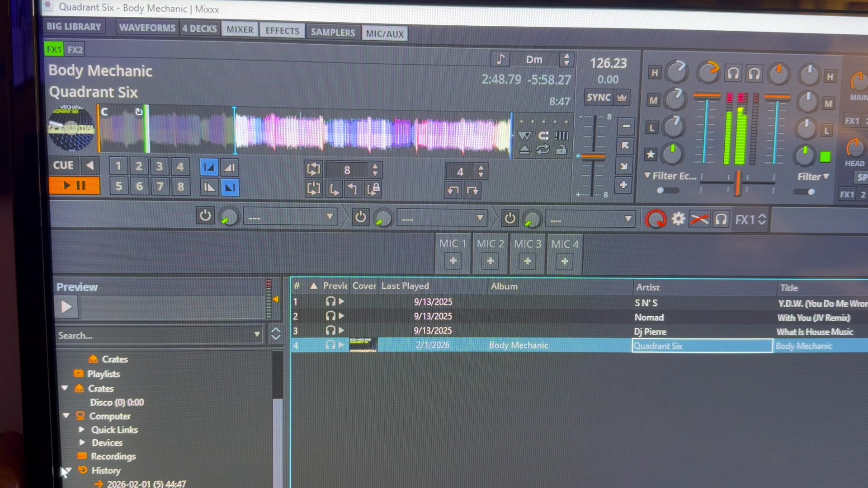Enable the first effect slot's power button
Screen dimensions: 868x488
point(205,216)
